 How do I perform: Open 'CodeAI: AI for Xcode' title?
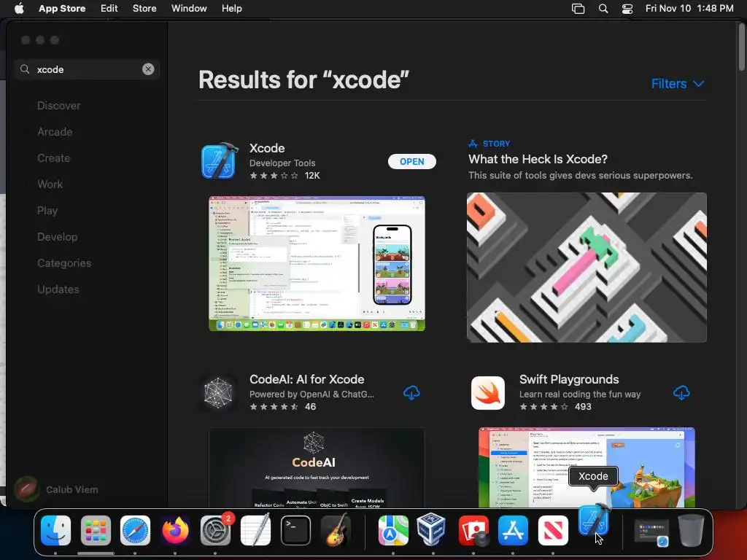click(307, 379)
